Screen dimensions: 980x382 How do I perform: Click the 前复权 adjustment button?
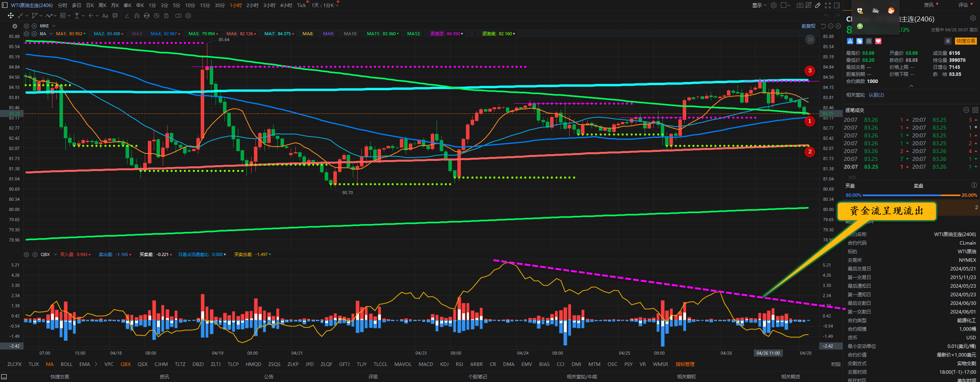tap(809, 26)
